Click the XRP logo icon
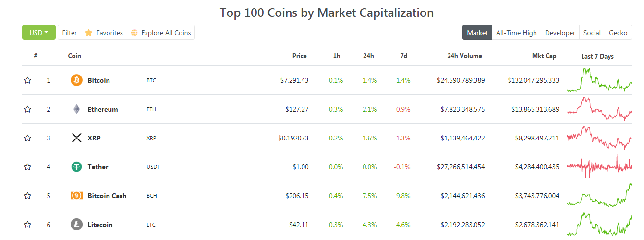Viewport: 644px width, 240px height. coord(76,138)
